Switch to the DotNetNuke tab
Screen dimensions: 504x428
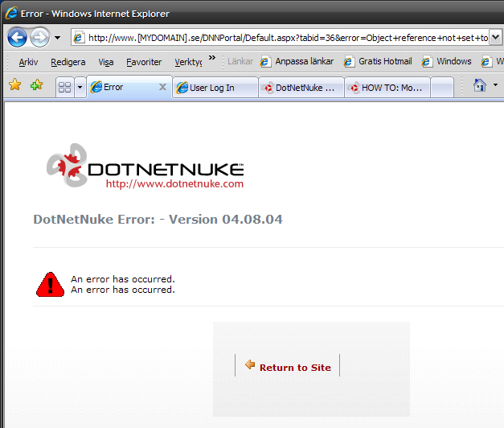pyautogui.click(x=301, y=88)
